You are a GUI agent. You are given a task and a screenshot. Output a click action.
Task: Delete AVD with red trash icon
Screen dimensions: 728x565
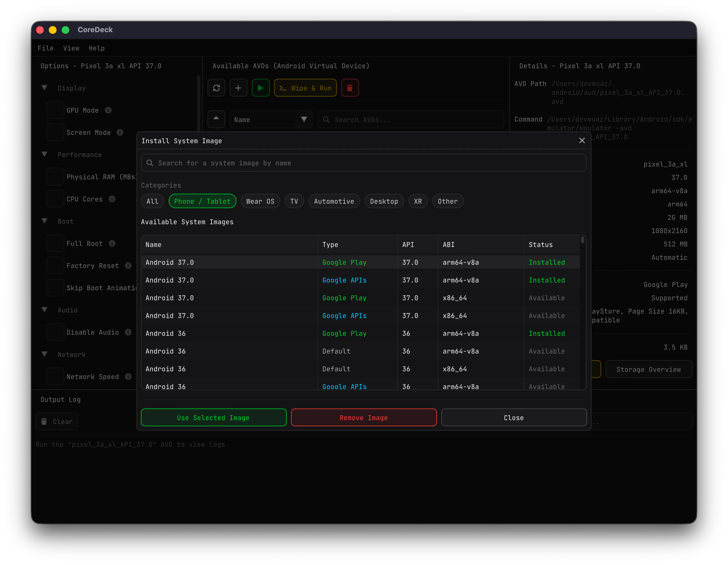click(x=350, y=88)
